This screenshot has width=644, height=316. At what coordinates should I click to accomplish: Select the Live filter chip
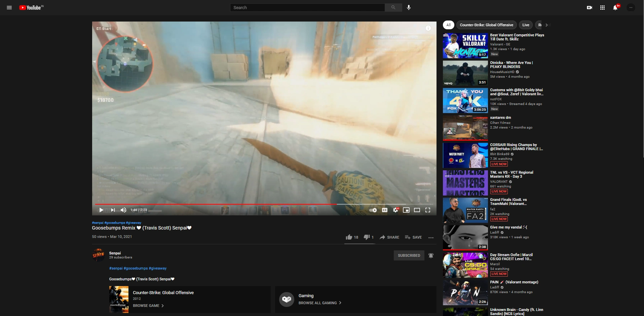pos(526,25)
